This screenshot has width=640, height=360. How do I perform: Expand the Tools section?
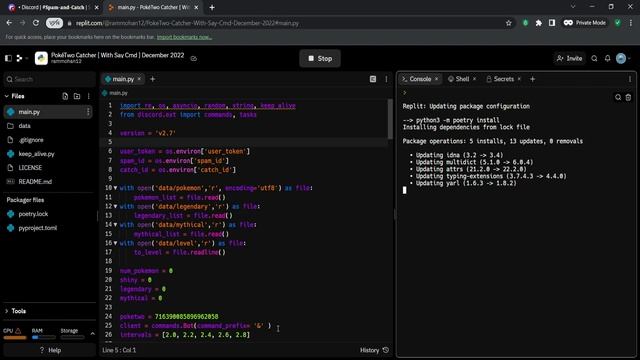(x=16, y=311)
